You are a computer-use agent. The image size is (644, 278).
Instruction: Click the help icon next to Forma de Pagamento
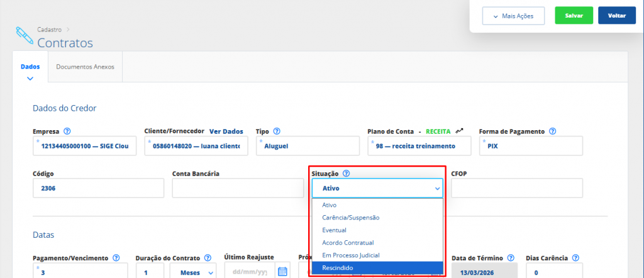[x=552, y=131]
